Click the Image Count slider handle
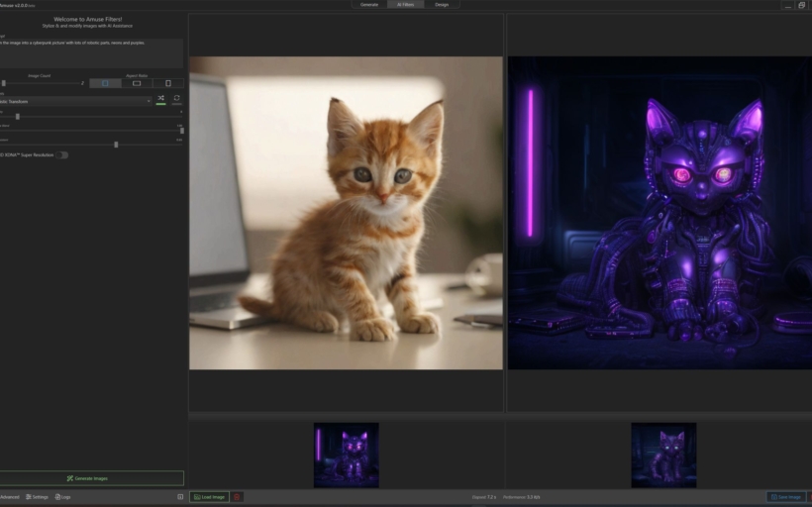 (x=4, y=83)
